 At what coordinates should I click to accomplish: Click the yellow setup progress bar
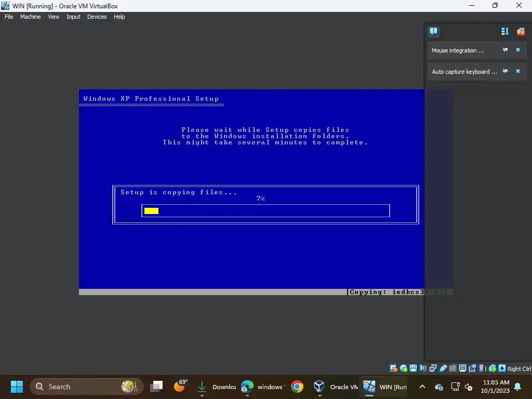pyautogui.click(x=151, y=211)
